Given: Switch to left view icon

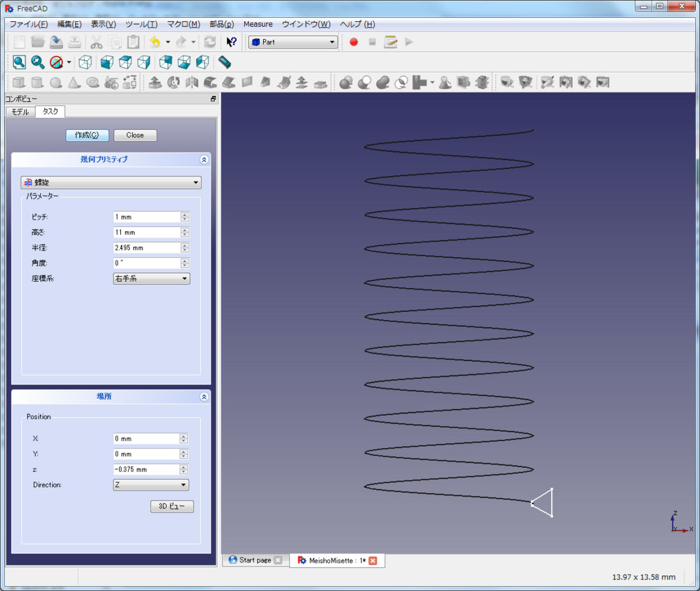Looking at the screenshot, I should (202, 62).
